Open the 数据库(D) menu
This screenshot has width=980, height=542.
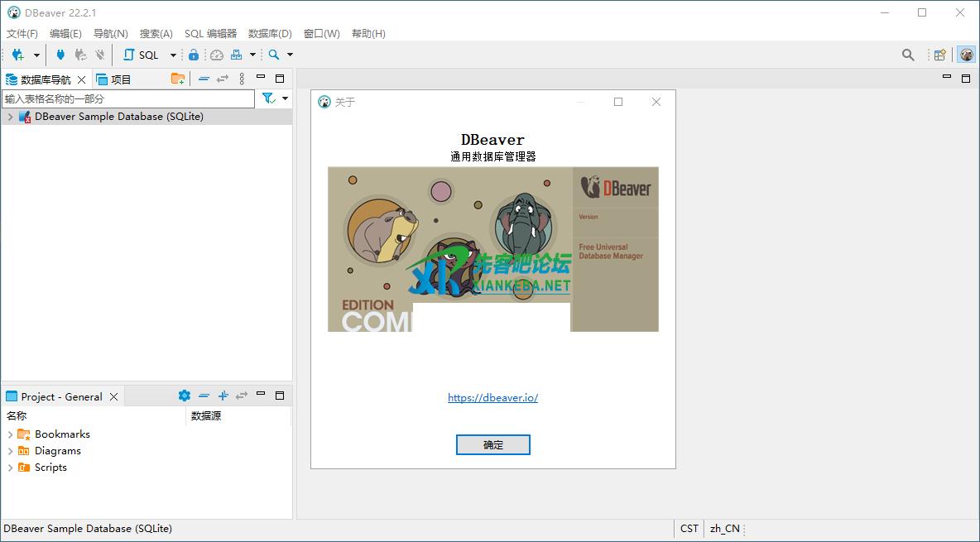pos(270,34)
